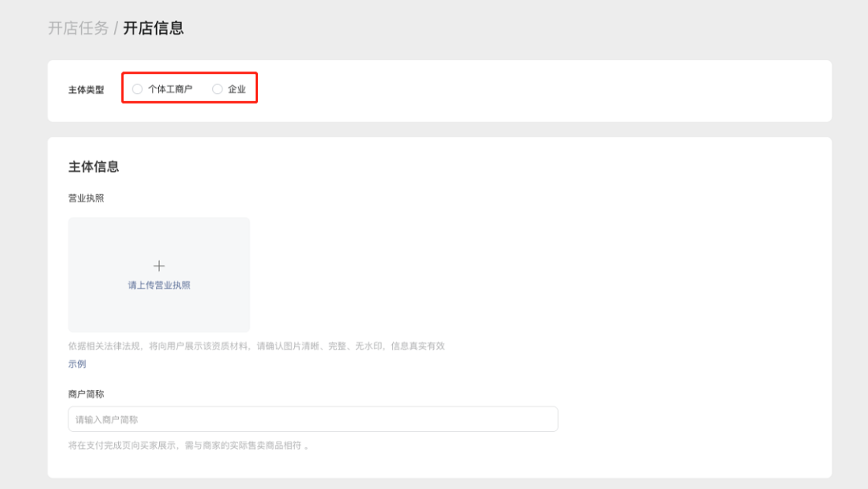Click the 商户简称 field label

[x=86, y=394]
